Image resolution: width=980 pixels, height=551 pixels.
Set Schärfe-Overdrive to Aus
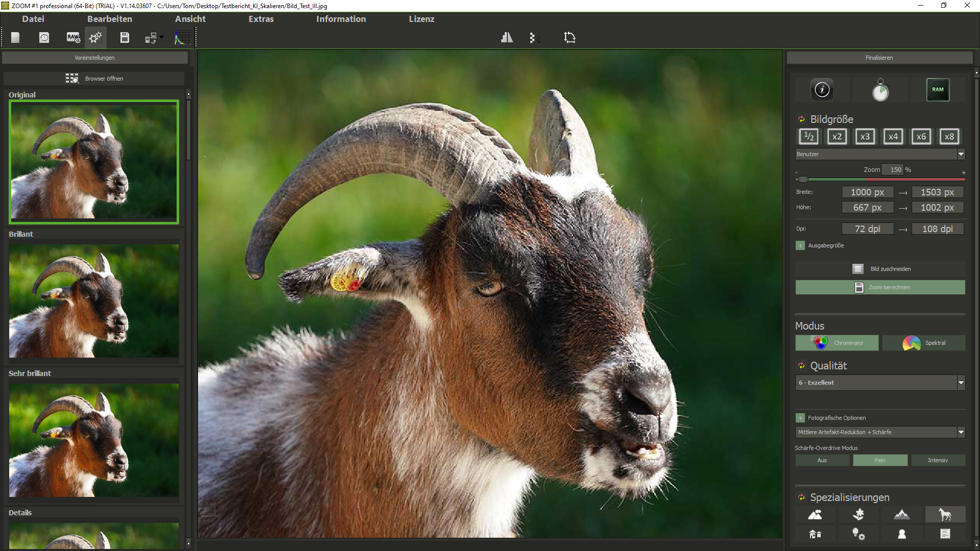pos(822,460)
